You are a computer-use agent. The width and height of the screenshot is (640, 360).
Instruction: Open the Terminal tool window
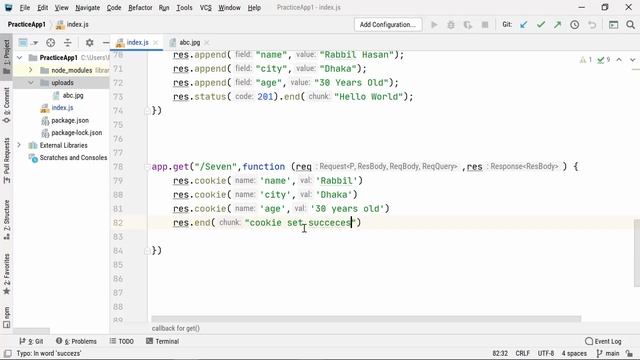coord(162,342)
